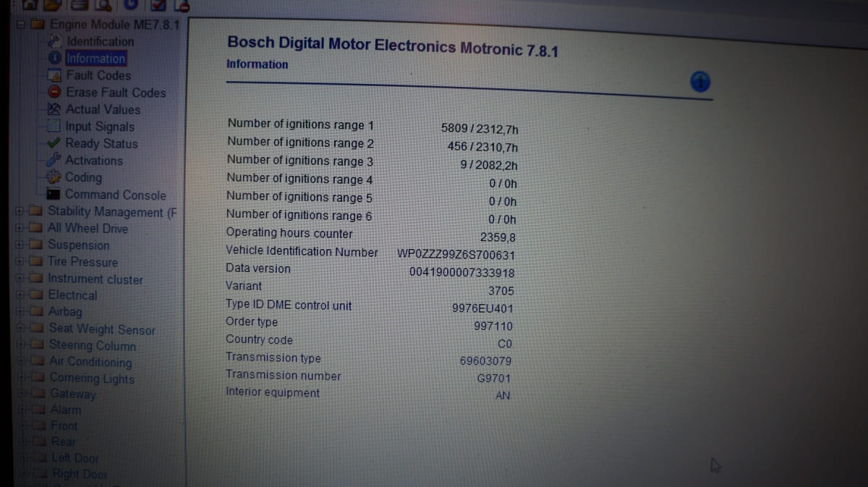The width and height of the screenshot is (868, 487).
Task: Select Information in the module tree
Action: (x=95, y=59)
